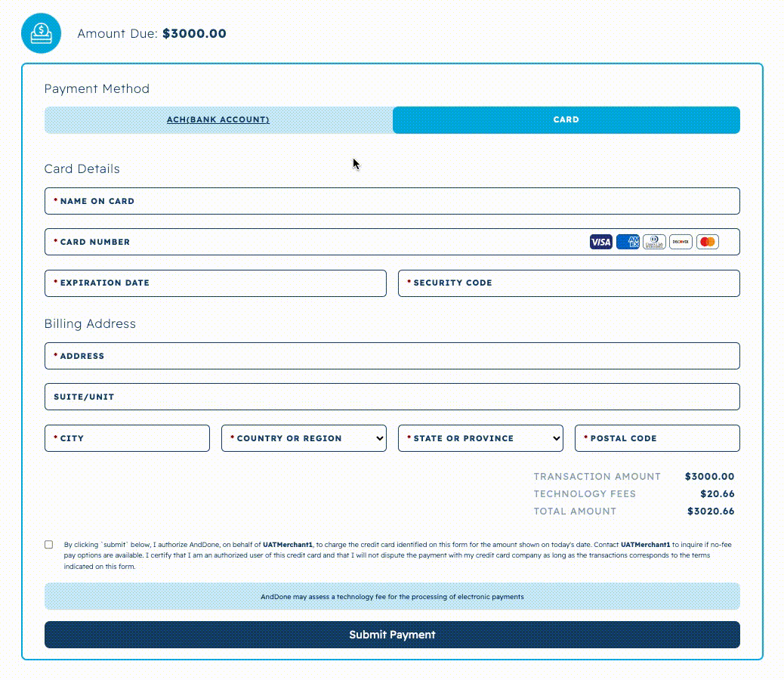This screenshot has width=784, height=680.
Task: Click the teal payment icon beside Amount Due
Action: pyautogui.click(x=41, y=33)
